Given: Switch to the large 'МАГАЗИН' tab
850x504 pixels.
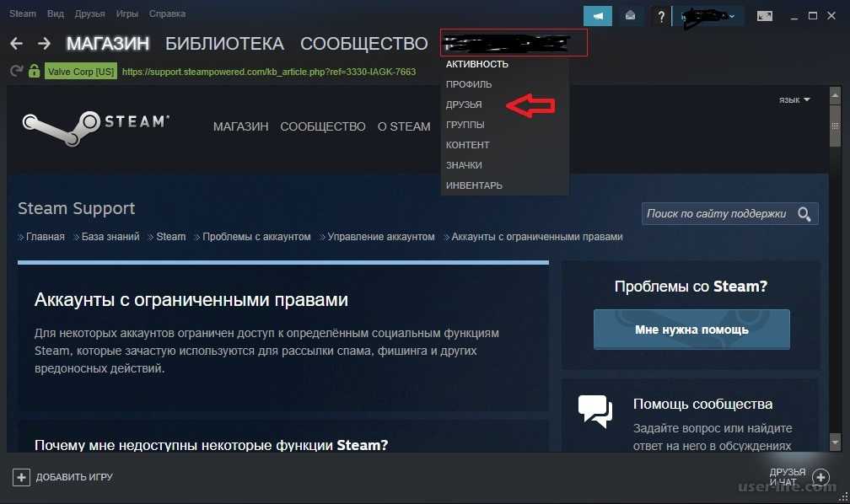Looking at the screenshot, I should point(108,43).
